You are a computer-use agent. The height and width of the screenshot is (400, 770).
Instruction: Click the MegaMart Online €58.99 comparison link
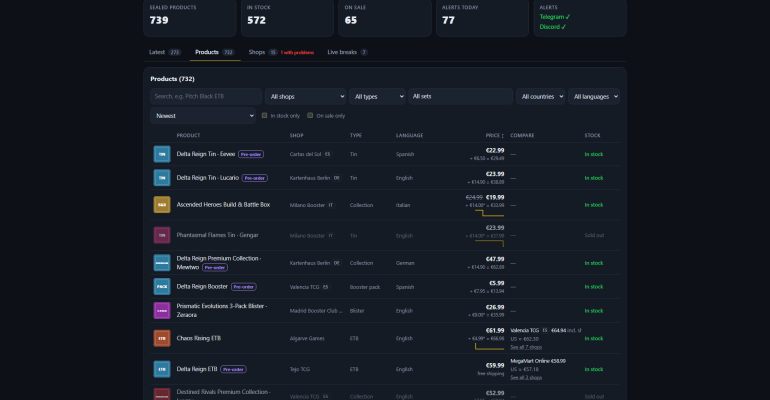538,361
